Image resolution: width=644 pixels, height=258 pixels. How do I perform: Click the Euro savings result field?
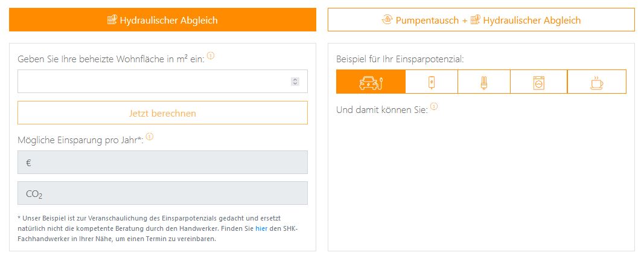pyautogui.click(x=162, y=163)
